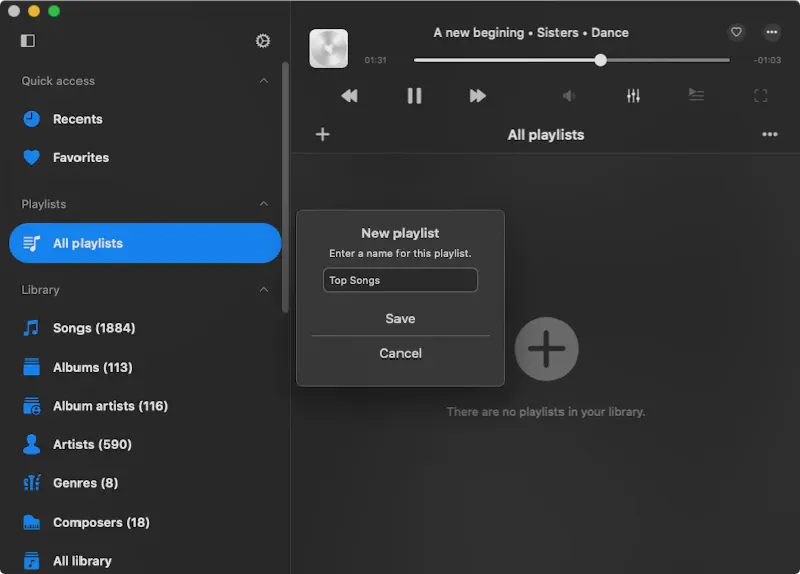Click the playlist name text field

[400, 280]
